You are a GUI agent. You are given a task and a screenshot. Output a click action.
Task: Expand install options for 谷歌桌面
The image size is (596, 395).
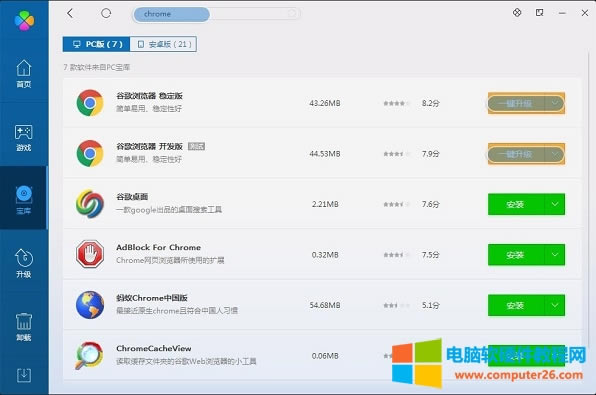tap(555, 204)
